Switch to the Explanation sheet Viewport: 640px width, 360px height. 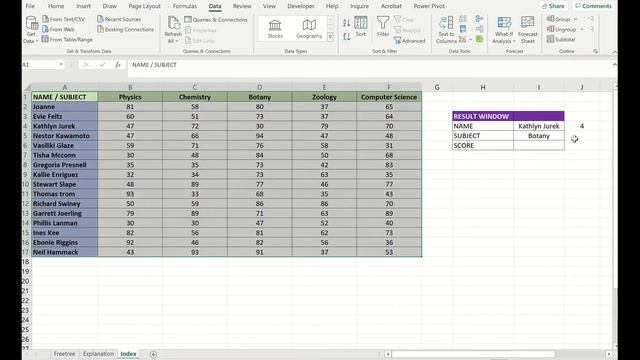(98, 354)
